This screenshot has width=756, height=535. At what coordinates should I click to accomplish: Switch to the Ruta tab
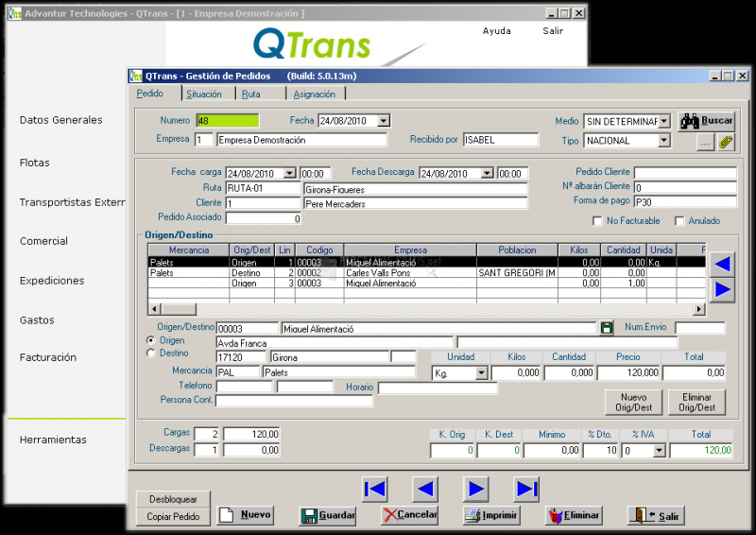click(250, 95)
